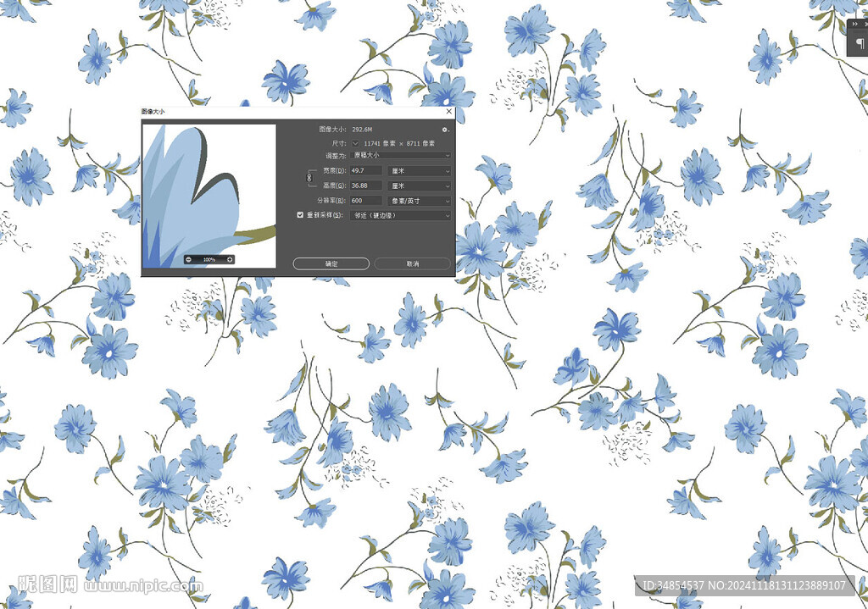Close the 图像大小 dialog
Image resolution: width=868 pixels, height=609 pixels.
pyautogui.click(x=449, y=112)
